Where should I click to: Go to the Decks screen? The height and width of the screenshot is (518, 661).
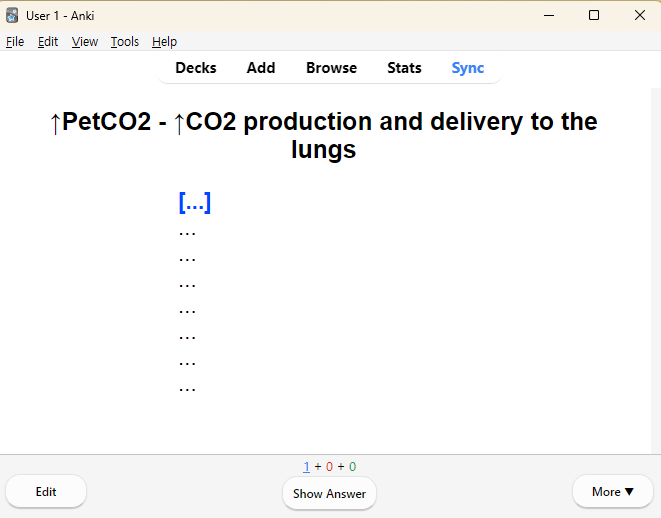point(196,68)
